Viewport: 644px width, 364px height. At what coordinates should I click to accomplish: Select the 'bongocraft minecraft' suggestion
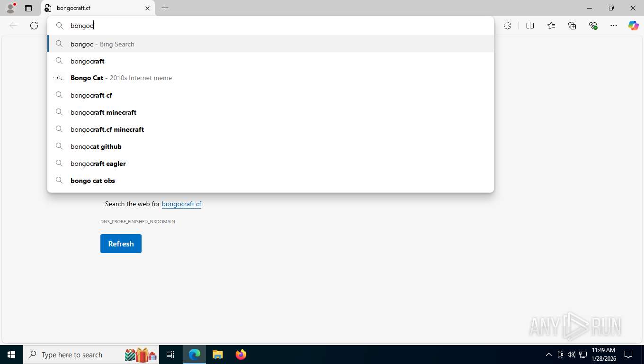[270, 112]
